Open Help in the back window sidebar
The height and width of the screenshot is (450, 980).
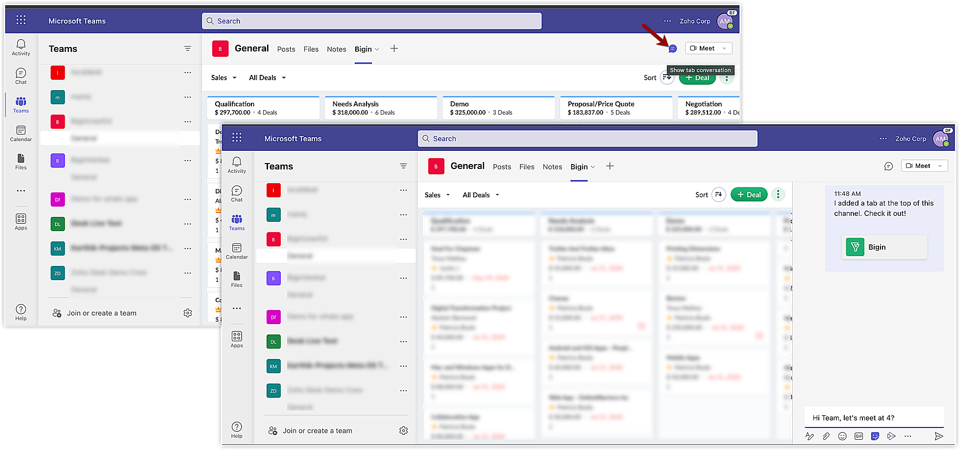21,312
